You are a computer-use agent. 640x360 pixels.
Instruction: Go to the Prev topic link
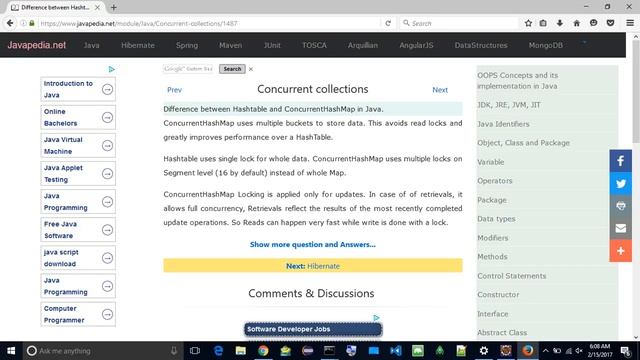point(174,90)
